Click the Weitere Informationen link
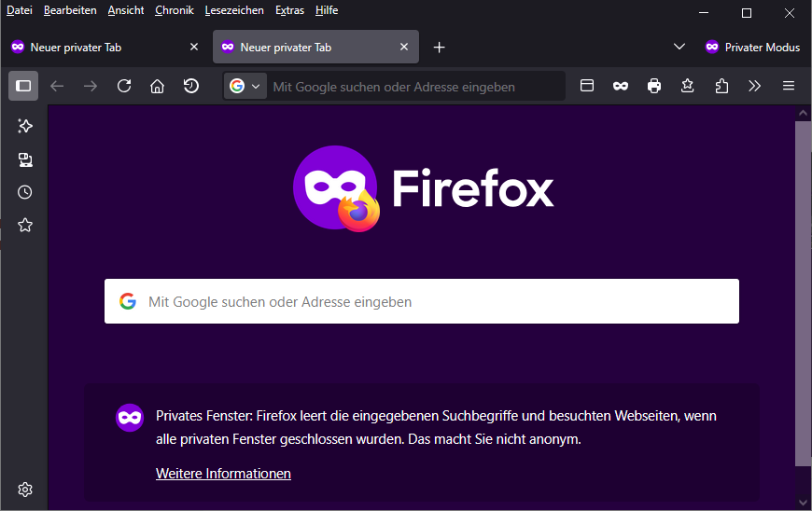This screenshot has height=511, width=812. 223,474
